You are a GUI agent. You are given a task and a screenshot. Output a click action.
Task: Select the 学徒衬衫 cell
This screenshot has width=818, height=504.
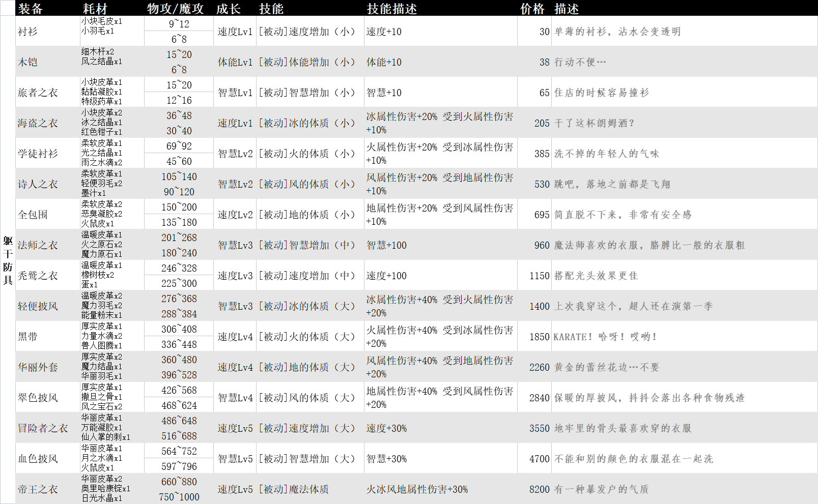[x=48, y=153]
